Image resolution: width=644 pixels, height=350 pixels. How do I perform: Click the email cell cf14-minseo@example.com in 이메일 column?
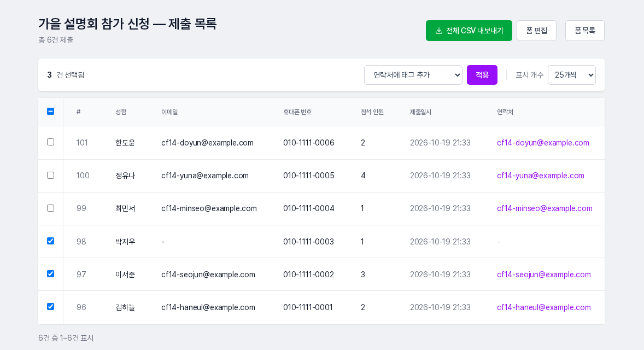pos(209,208)
